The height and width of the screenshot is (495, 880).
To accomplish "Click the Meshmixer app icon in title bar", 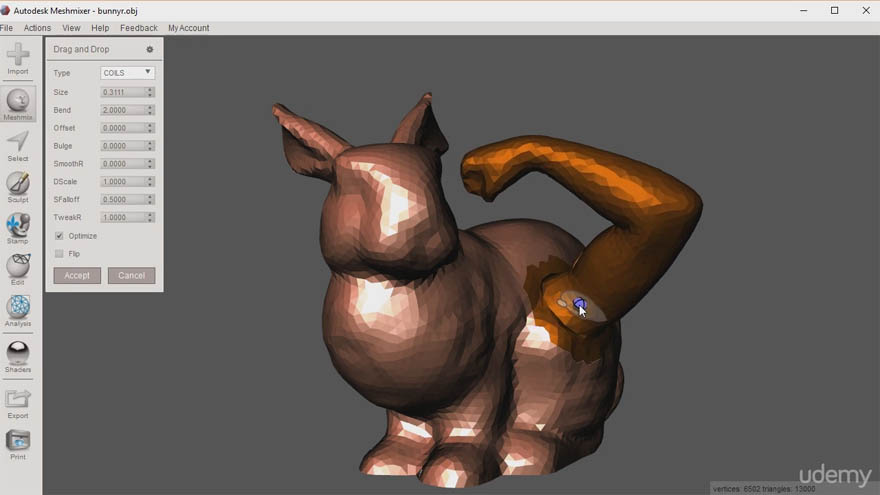I will point(6,11).
